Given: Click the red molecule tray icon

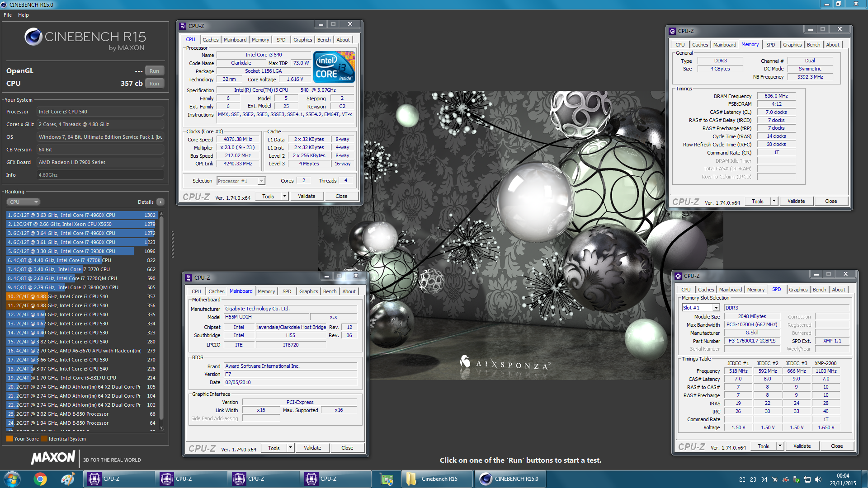Looking at the screenshot, I should (785, 479).
